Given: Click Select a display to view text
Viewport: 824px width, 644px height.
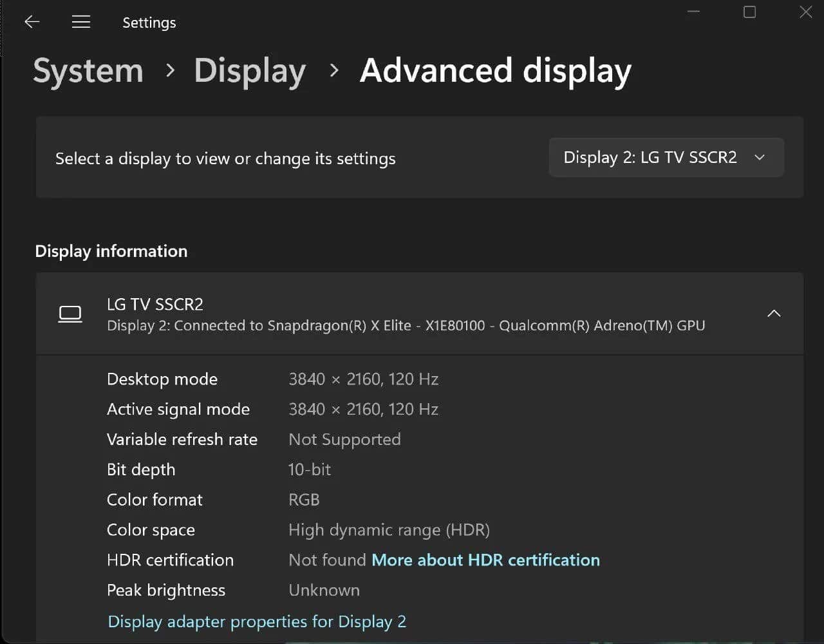Looking at the screenshot, I should pos(225,158).
